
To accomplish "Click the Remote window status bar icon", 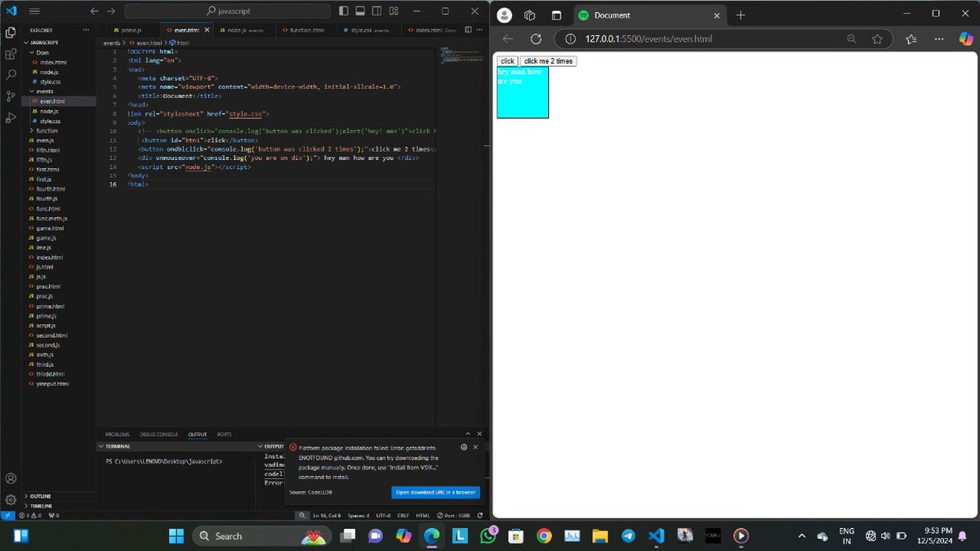I will tap(7, 515).
